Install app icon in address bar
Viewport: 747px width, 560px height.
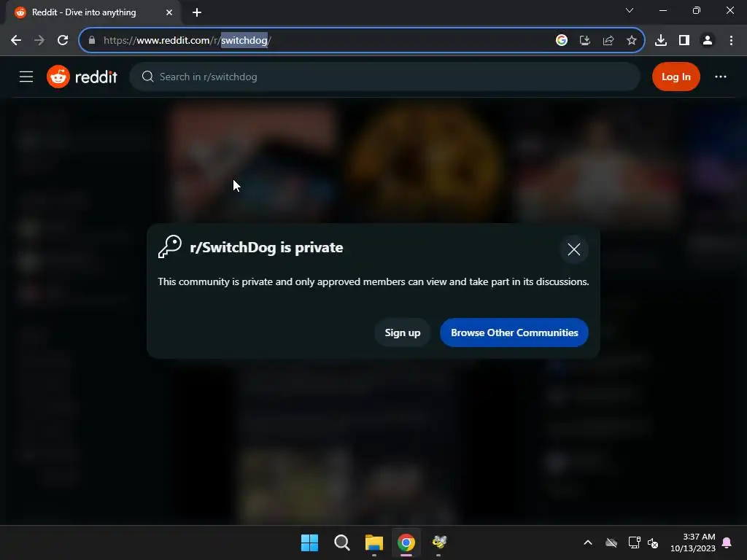[x=585, y=41]
